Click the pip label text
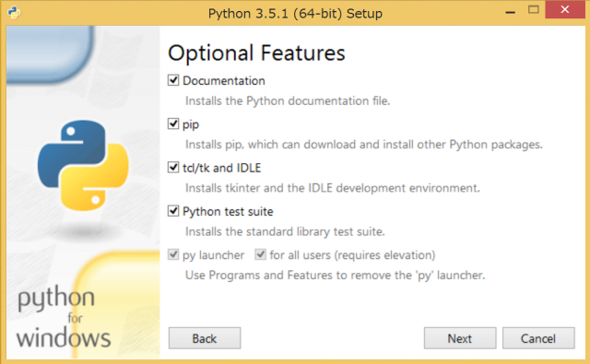 (191, 124)
